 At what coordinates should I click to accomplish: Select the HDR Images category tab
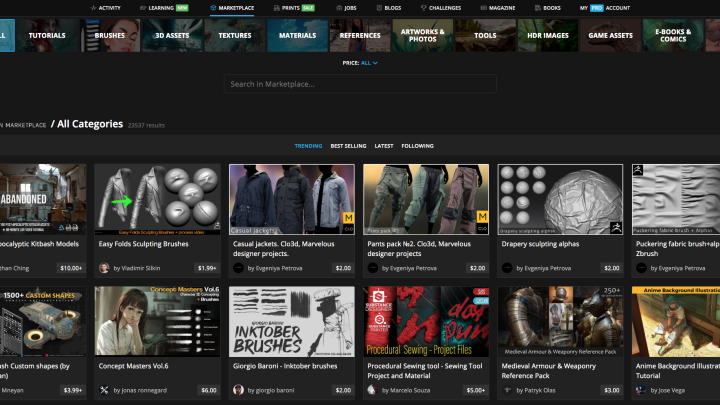click(x=548, y=35)
